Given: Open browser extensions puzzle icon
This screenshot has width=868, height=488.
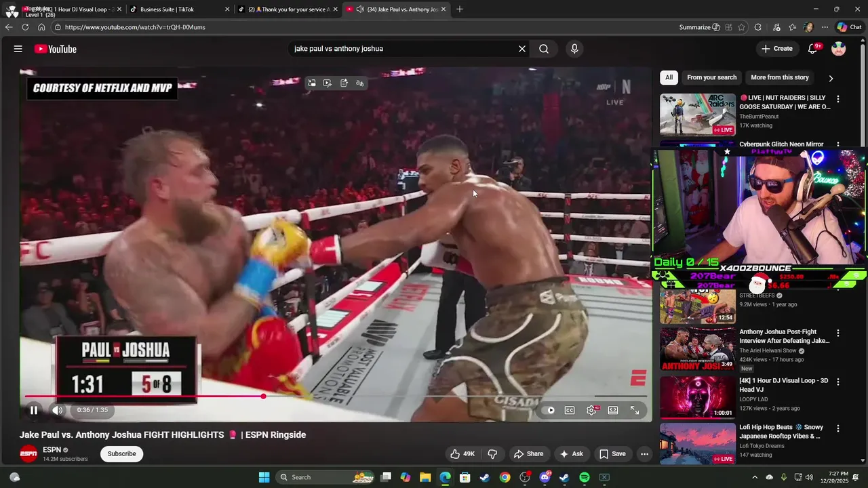Looking at the screenshot, I should [758, 27].
